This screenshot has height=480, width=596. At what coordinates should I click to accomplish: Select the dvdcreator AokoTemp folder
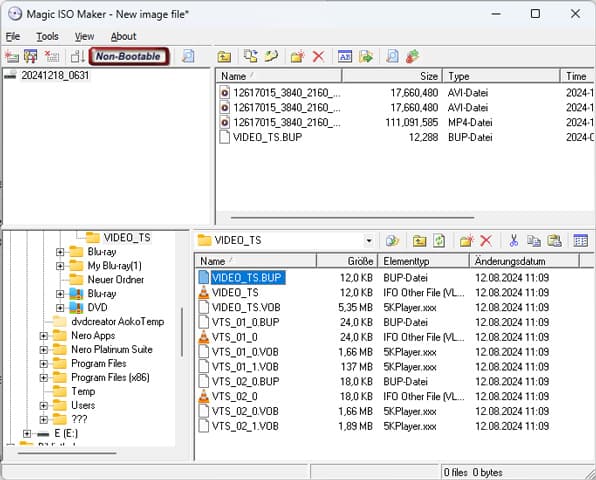(117, 322)
